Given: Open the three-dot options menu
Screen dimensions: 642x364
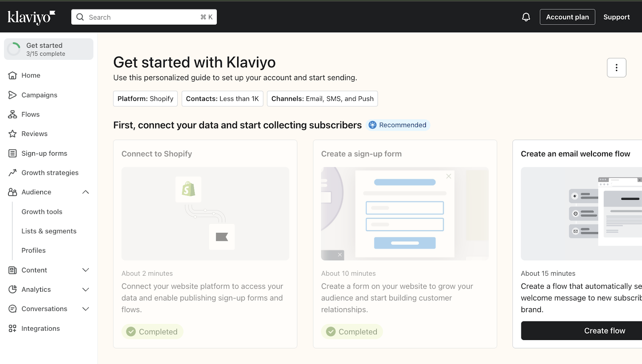Looking at the screenshot, I should [x=616, y=68].
